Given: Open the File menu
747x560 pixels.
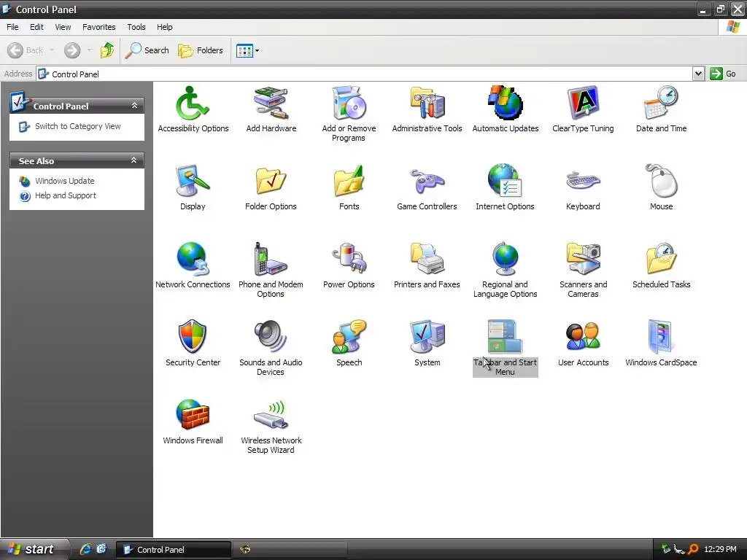Looking at the screenshot, I should click(12, 27).
